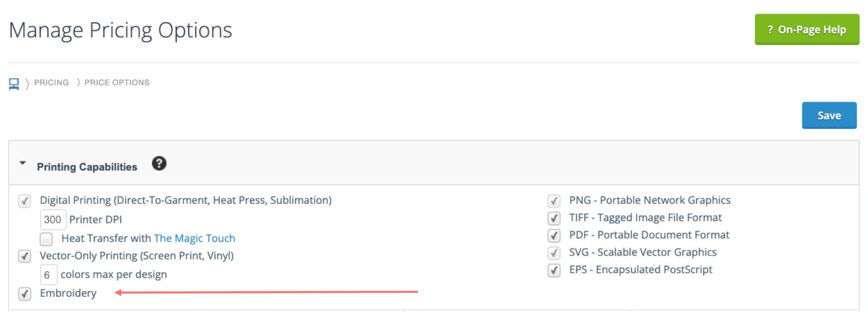Toggle SVG format checkbox
Viewport: 868px width, 312px height.
pos(554,253)
